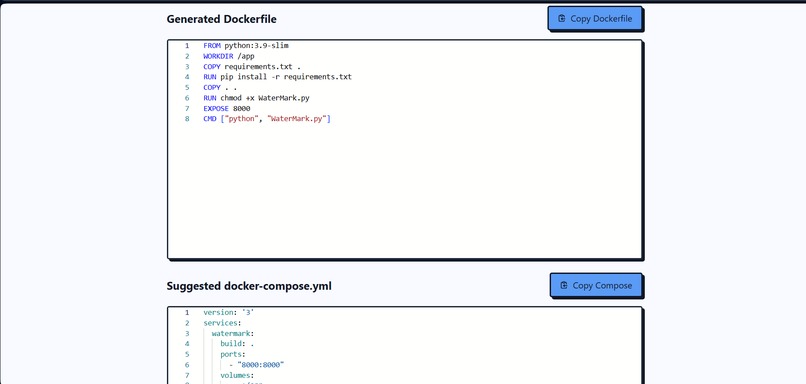Click 'volumes:' line in compose editor
Viewport: 806px width, 384px height.
click(x=237, y=375)
